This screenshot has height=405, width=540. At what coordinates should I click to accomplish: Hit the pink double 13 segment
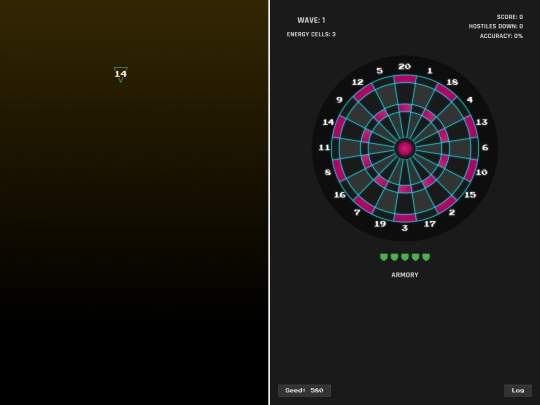click(471, 127)
